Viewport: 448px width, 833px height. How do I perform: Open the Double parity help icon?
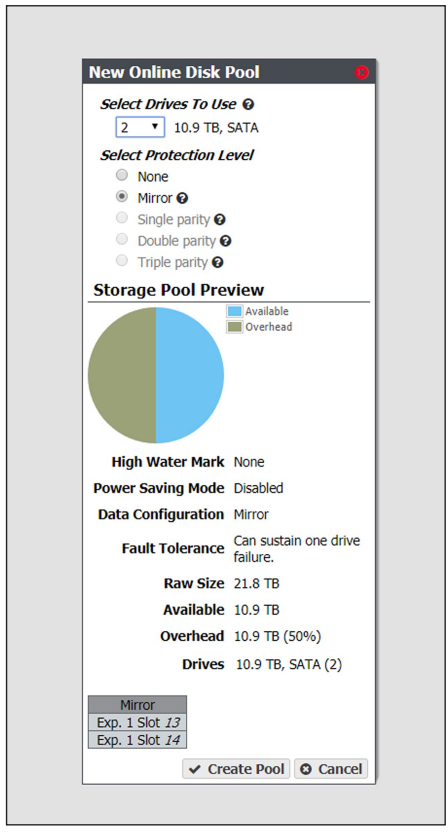(x=225, y=242)
